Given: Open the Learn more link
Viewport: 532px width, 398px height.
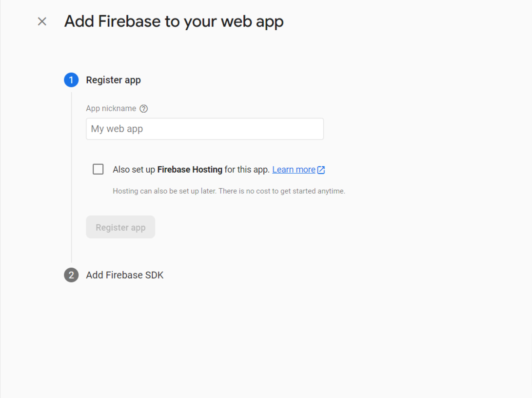Looking at the screenshot, I should point(294,170).
